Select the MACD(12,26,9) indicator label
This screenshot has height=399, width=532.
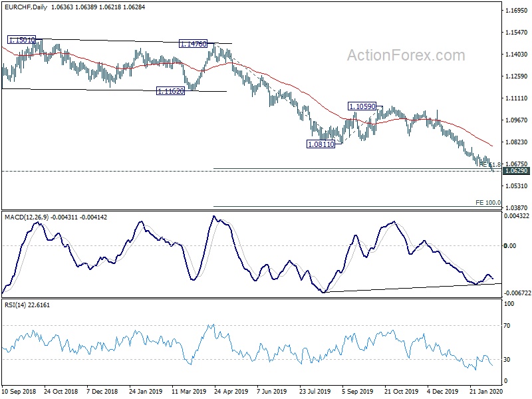[x=27, y=217]
